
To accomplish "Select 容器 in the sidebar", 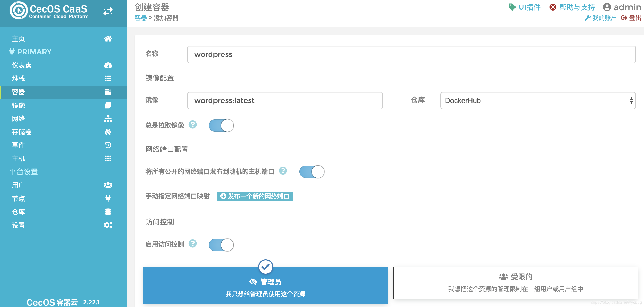I will (63, 92).
